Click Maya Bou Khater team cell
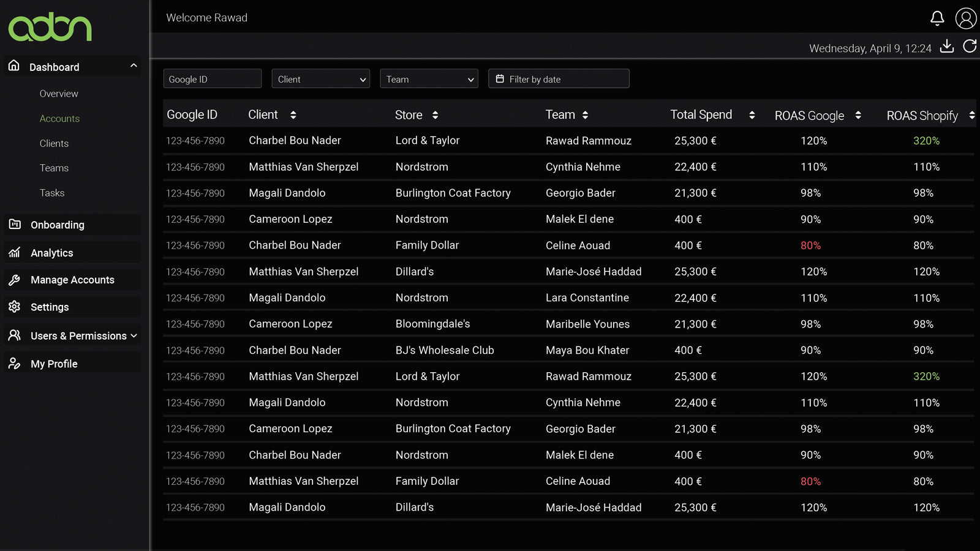The height and width of the screenshot is (551, 980). 587,350
